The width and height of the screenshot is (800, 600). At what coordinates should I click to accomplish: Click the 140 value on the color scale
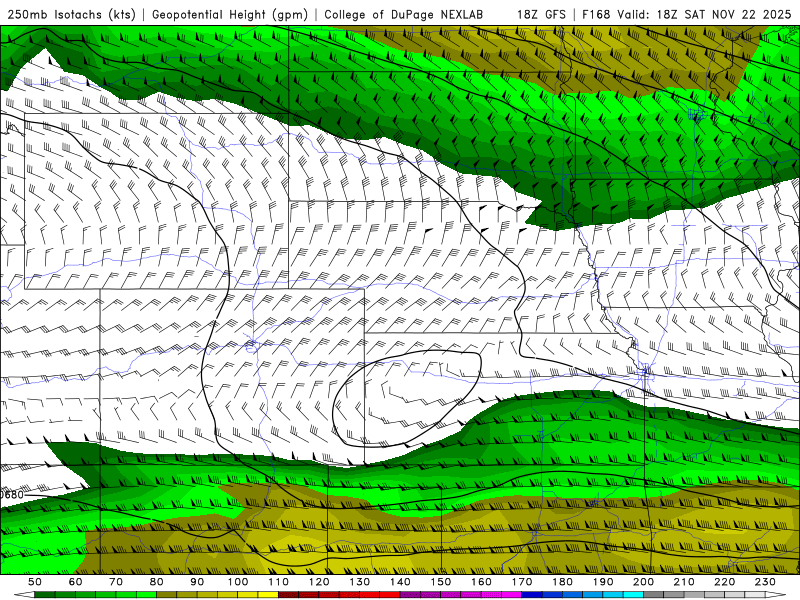point(400,582)
